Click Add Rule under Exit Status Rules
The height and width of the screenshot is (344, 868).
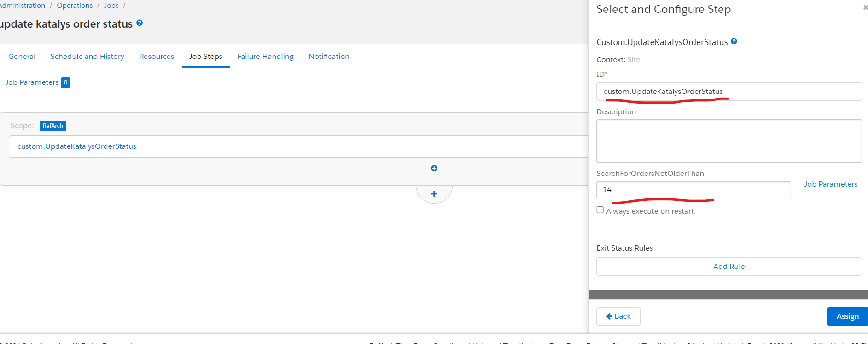[x=728, y=267]
